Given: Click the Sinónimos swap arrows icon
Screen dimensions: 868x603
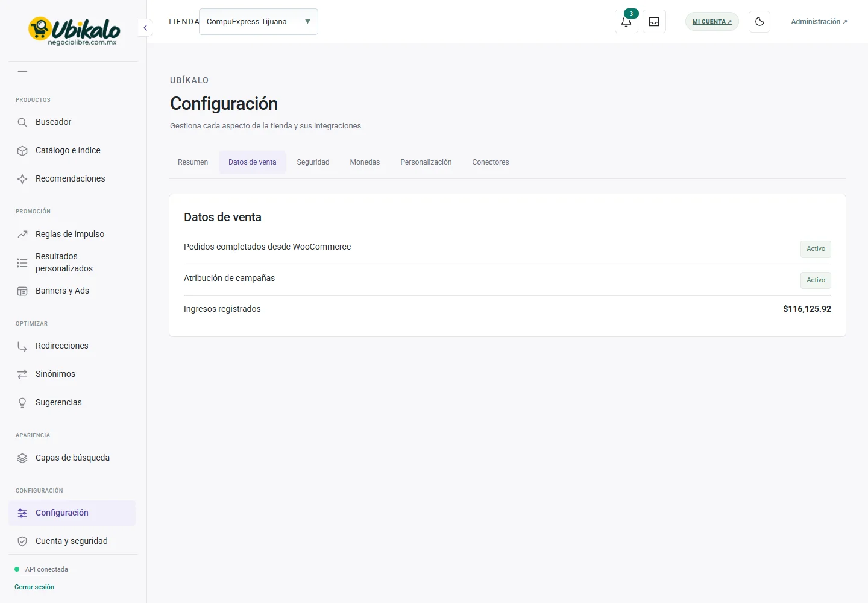Looking at the screenshot, I should (x=22, y=374).
